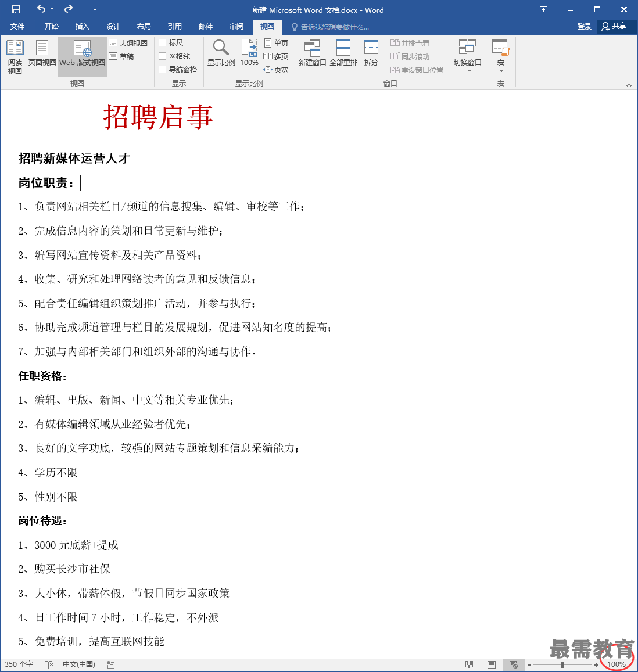Switch to the 审阅 (Review) tab
The width and height of the screenshot is (638, 672).
click(236, 27)
